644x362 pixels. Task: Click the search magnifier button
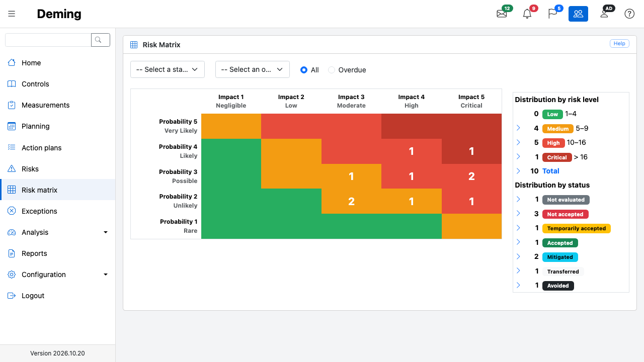(101, 40)
